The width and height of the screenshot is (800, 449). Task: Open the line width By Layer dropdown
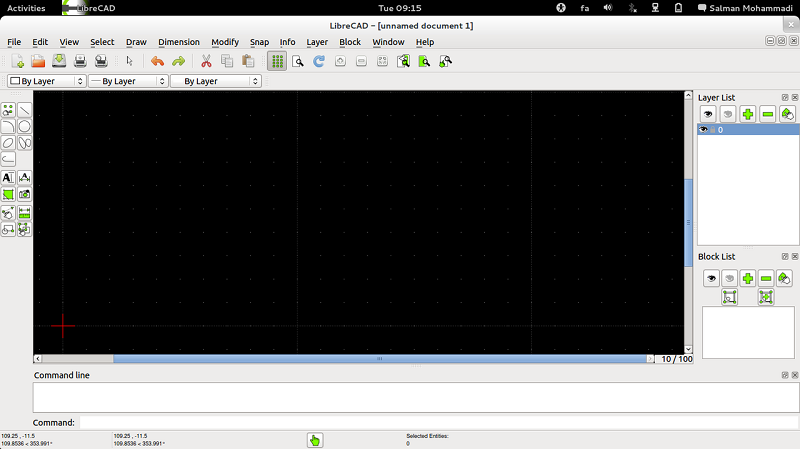click(x=127, y=81)
